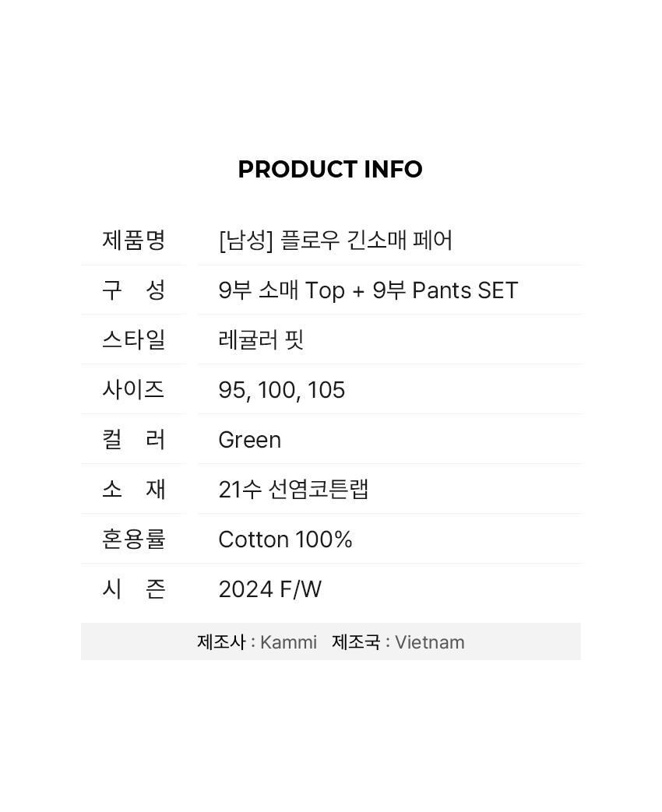The height and width of the screenshot is (812, 662).
Task: Click the country Vietnam text
Action: coord(430,642)
